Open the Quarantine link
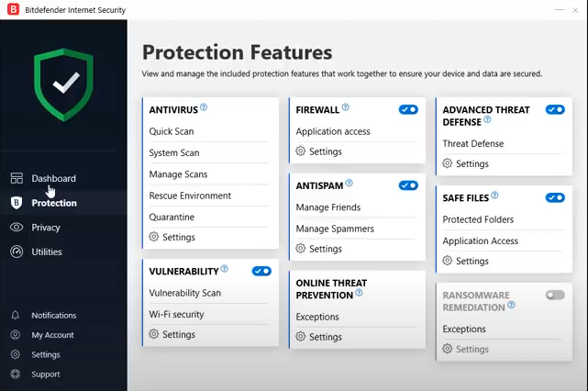Screen dimensions: 588x391 coord(172,218)
